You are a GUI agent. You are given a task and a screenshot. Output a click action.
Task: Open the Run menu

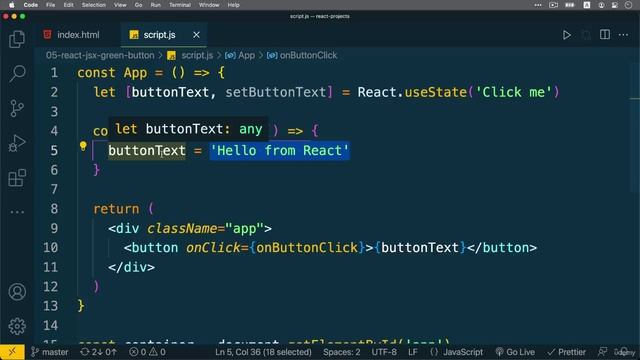(x=156, y=5)
